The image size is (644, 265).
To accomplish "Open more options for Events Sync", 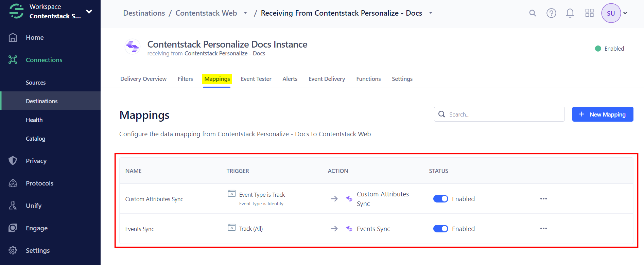I will point(543,229).
